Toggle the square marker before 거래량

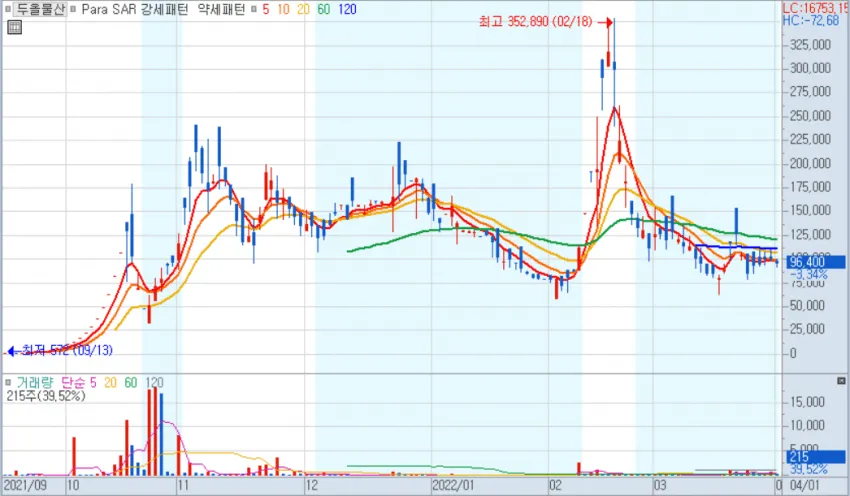(x=8, y=383)
